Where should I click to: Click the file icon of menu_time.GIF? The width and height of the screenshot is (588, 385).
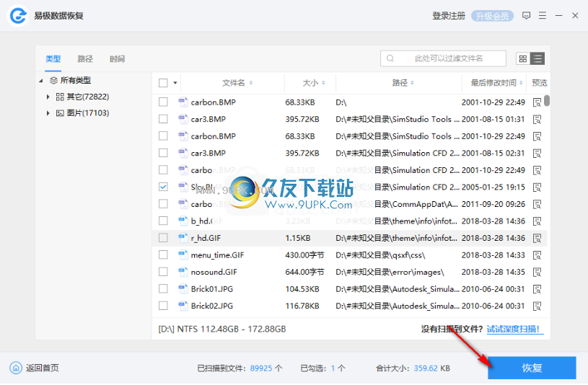(x=183, y=255)
